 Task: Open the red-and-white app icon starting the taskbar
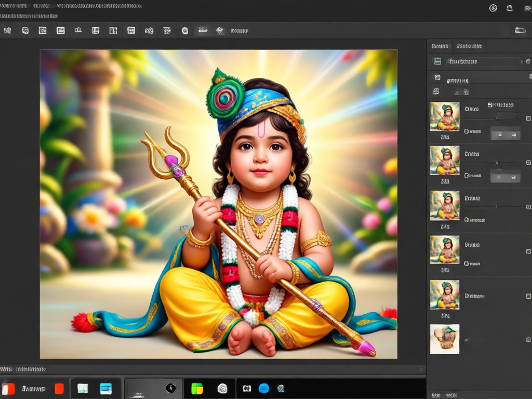coord(8,389)
